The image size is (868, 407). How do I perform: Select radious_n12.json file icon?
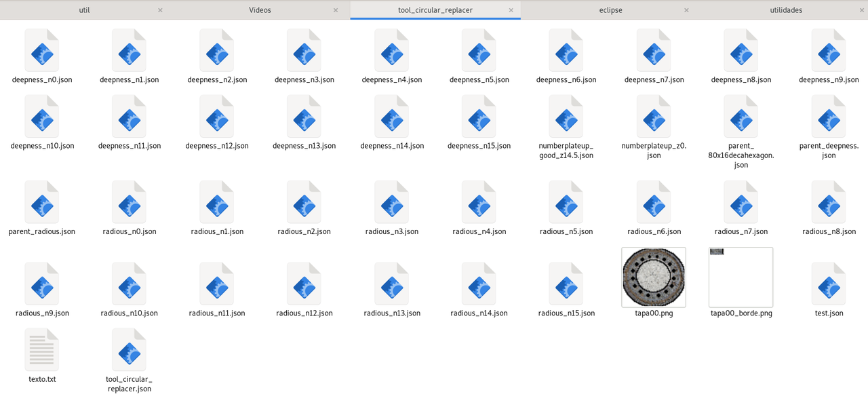pyautogui.click(x=304, y=284)
